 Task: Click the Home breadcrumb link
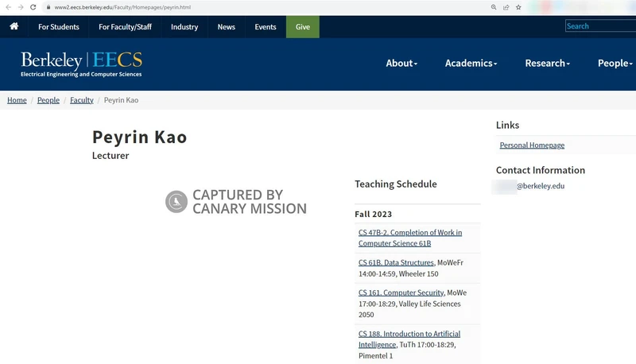(17, 100)
